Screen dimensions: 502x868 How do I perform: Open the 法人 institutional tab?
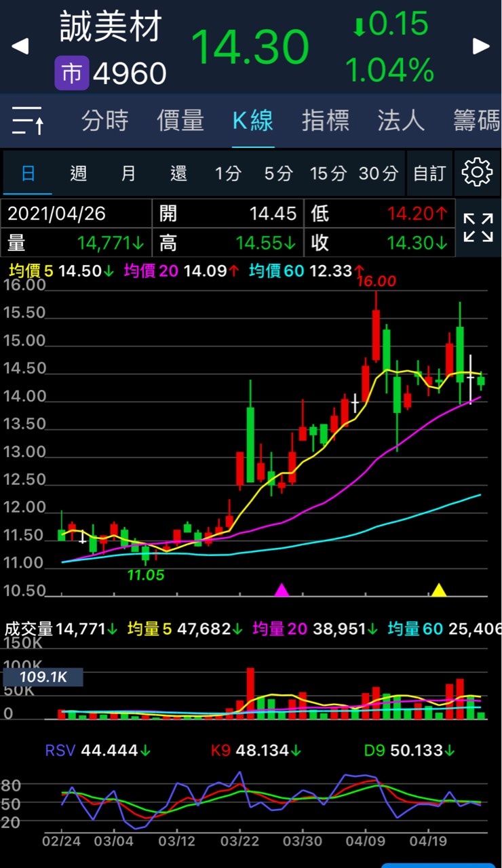click(401, 121)
